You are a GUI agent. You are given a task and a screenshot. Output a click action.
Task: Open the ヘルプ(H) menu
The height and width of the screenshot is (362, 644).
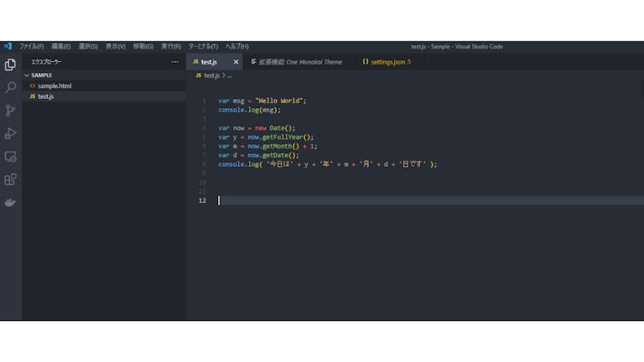(237, 46)
